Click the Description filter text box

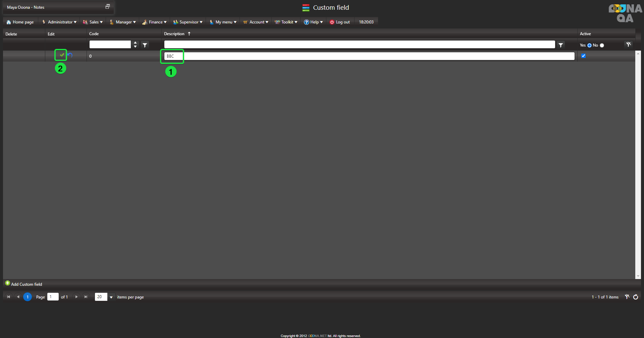click(359, 45)
